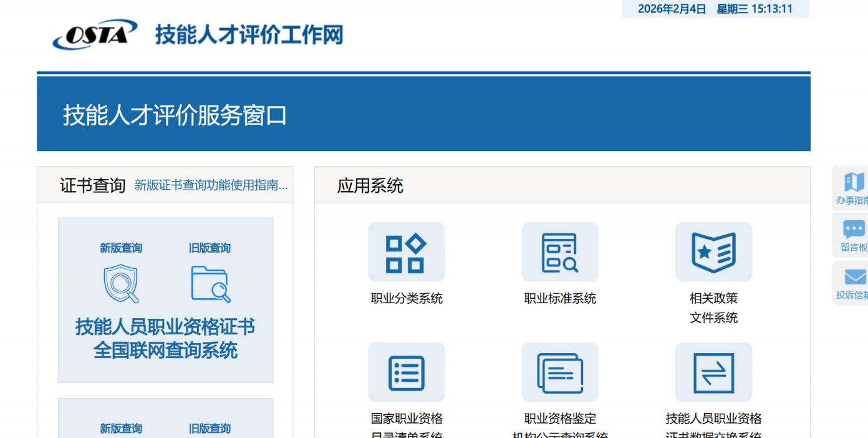Open the 留言板 chat bubble icon
This screenshot has height=438, width=868.
[x=854, y=229]
